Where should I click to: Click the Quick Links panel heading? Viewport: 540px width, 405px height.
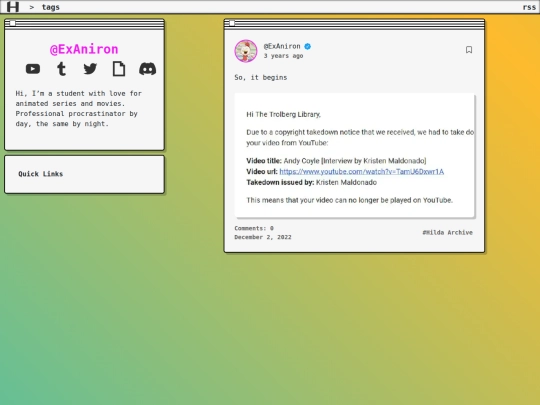point(41,174)
